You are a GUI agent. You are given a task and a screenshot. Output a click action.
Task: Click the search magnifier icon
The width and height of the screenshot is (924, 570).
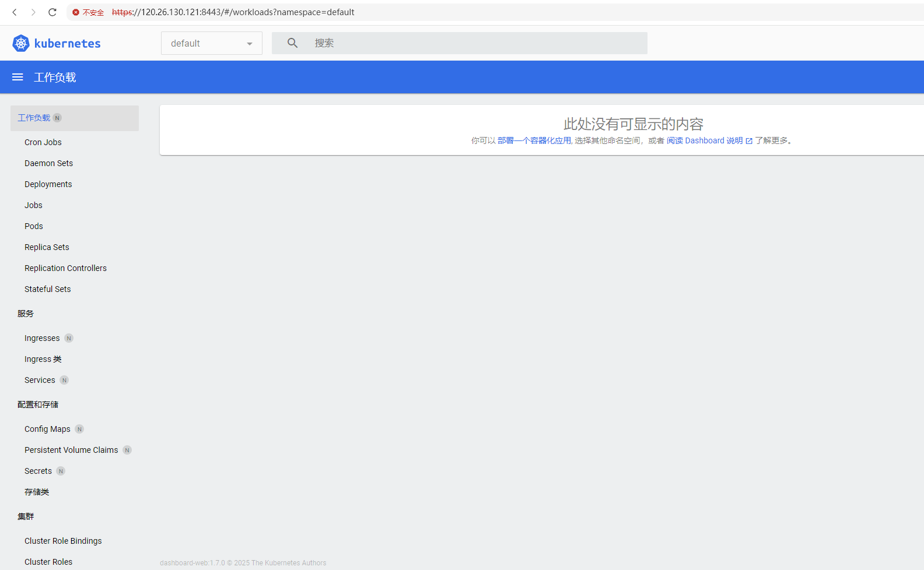(x=292, y=43)
